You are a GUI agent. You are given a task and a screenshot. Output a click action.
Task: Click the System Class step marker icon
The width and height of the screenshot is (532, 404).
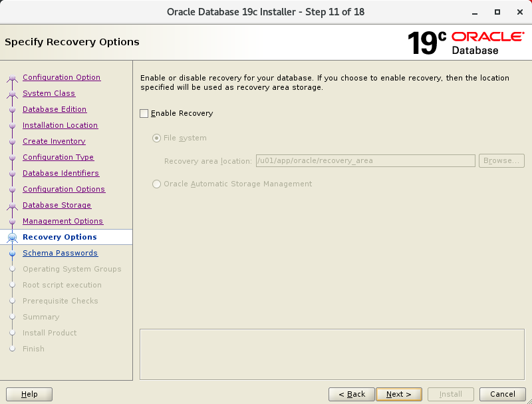point(12,94)
